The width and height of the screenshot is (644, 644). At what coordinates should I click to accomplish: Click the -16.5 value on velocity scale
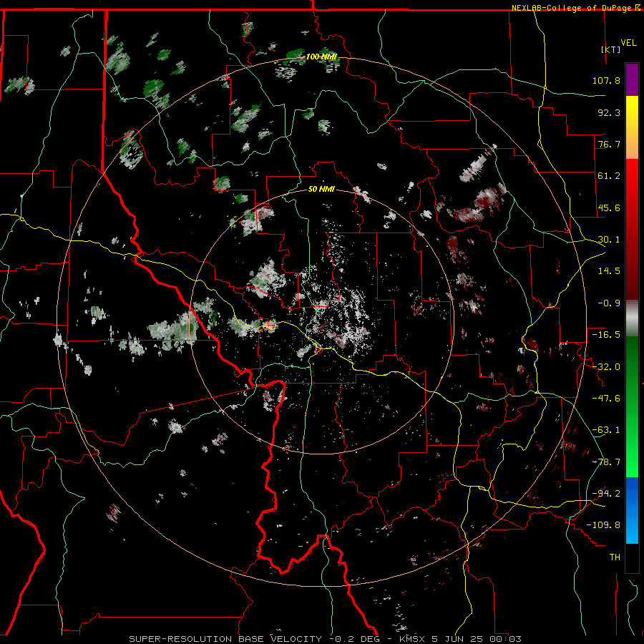click(x=606, y=335)
